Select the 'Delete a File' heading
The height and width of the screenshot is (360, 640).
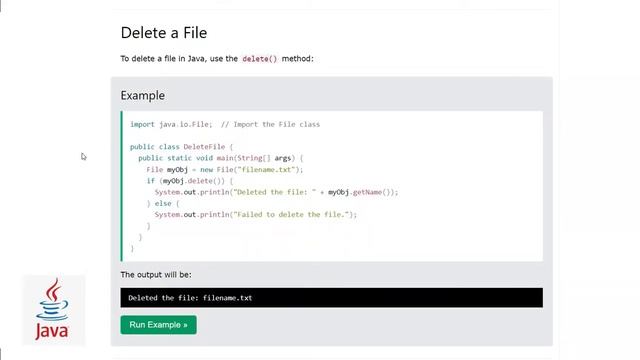(x=164, y=33)
